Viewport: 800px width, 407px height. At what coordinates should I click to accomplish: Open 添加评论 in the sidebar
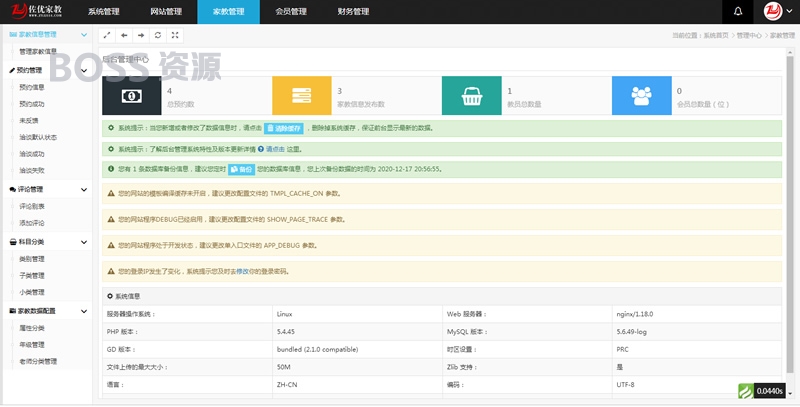[32, 223]
